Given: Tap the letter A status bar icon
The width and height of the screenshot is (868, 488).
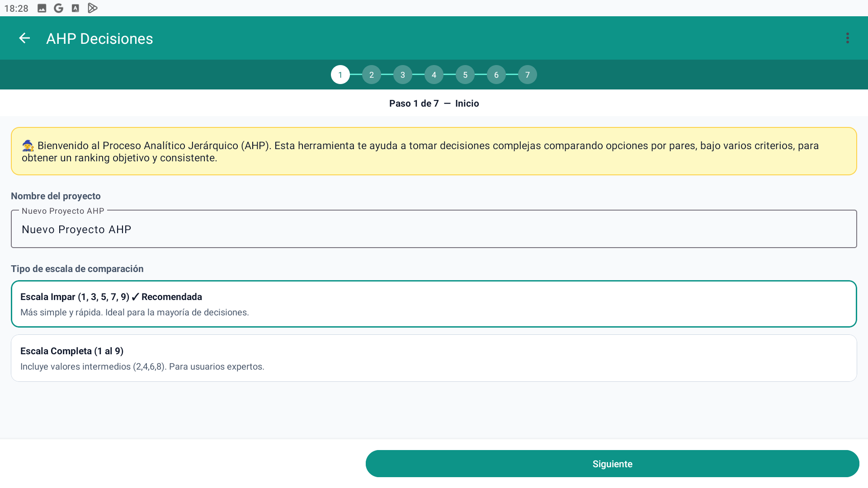Looking at the screenshot, I should coord(75,8).
